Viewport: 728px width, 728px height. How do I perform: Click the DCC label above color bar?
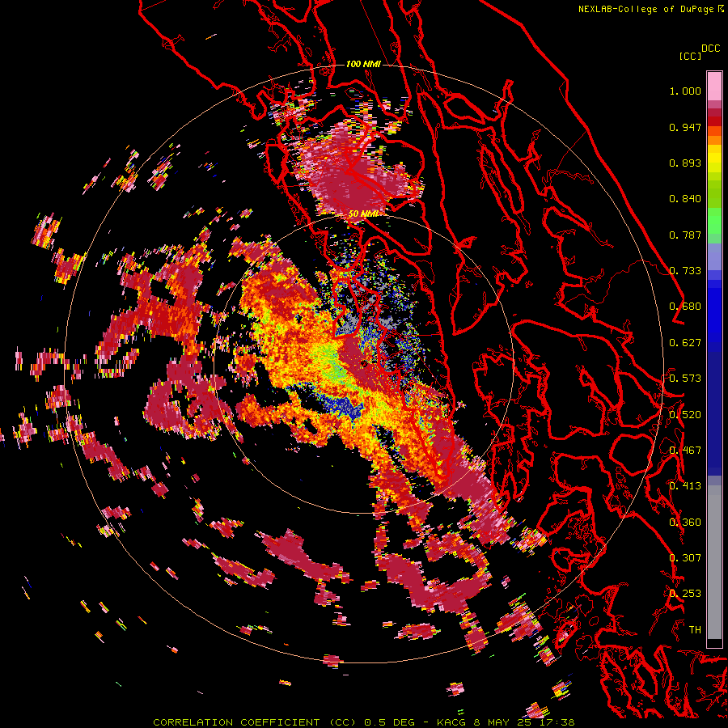pyautogui.click(x=710, y=49)
